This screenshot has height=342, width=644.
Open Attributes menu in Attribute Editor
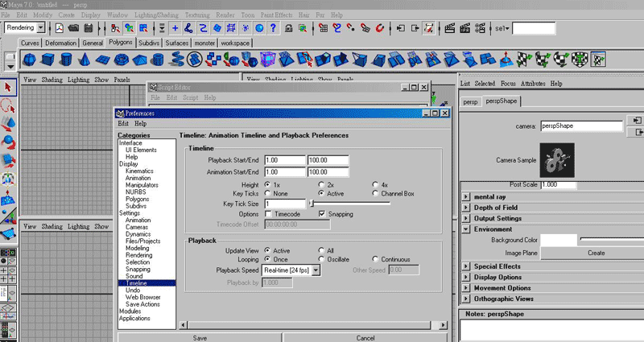tap(533, 84)
